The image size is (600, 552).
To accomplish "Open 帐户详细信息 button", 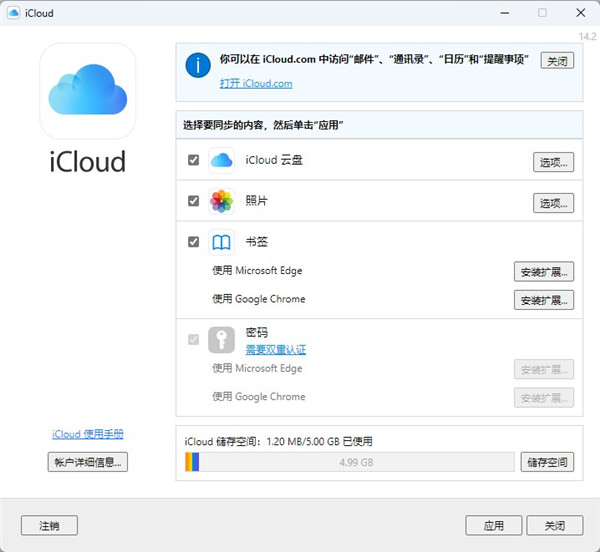I will click(x=88, y=462).
